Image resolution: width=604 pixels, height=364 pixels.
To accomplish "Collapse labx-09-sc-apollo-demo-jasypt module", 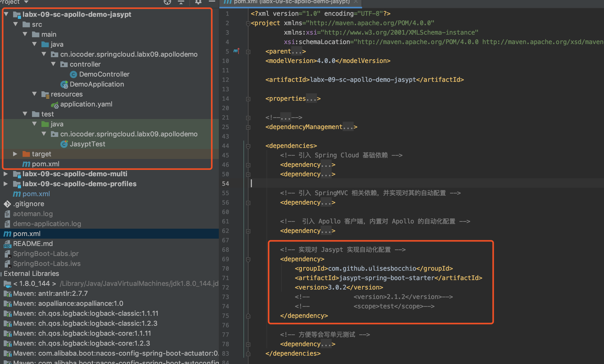I will coord(6,14).
